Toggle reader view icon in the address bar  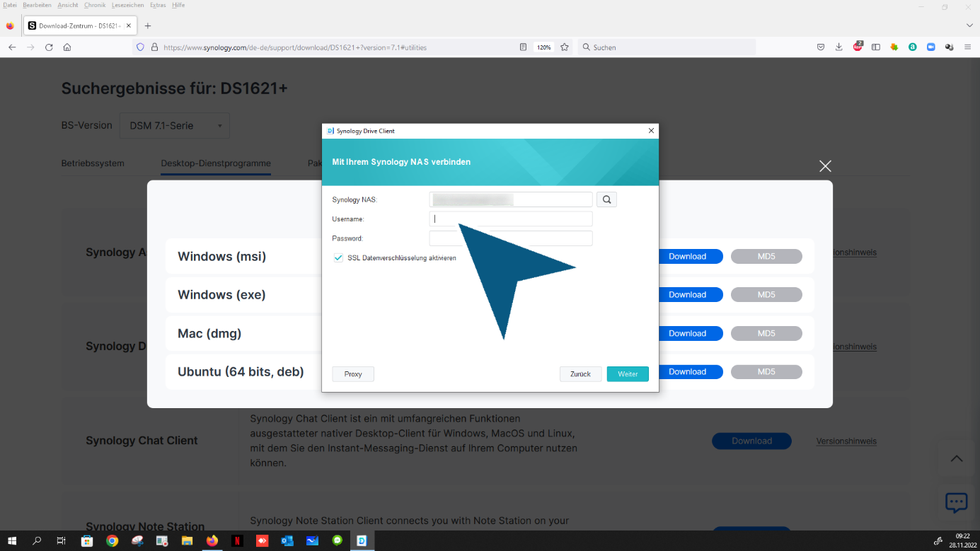pyautogui.click(x=523, y=47)
